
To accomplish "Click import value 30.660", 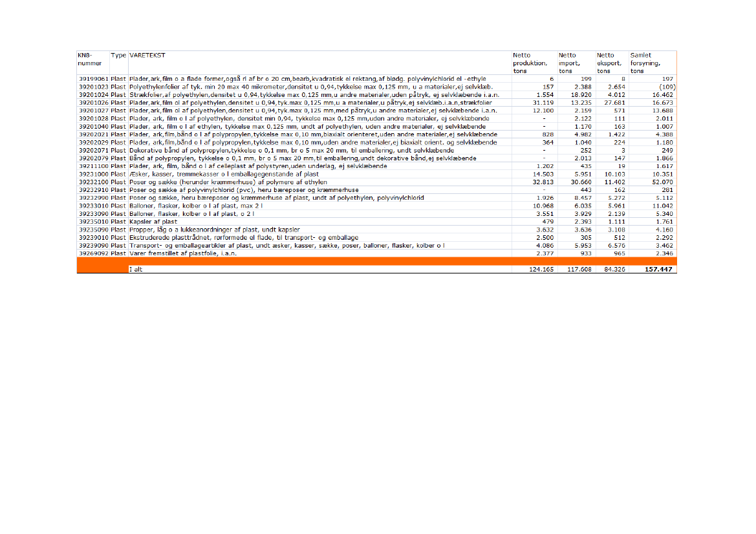I will 581,182.
